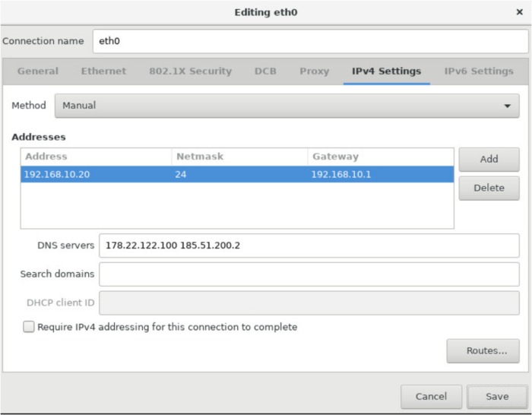Click the Connection name field
Image resolution: width=532 pixels, height=415 pixels.
310,42
